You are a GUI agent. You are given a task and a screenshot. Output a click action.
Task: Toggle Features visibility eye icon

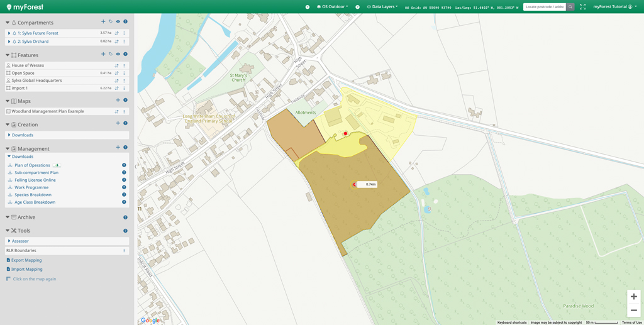118,55
